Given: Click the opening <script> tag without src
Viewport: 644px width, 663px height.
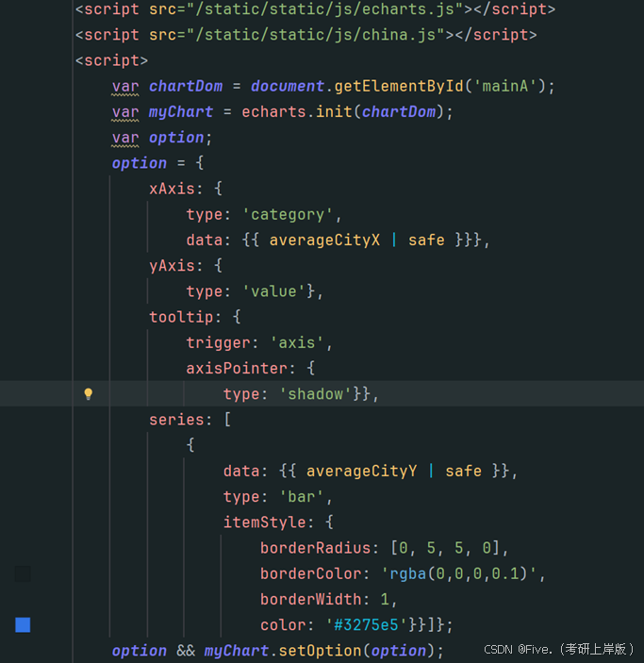Looking at the screenshot, I should tap(111, 60).
